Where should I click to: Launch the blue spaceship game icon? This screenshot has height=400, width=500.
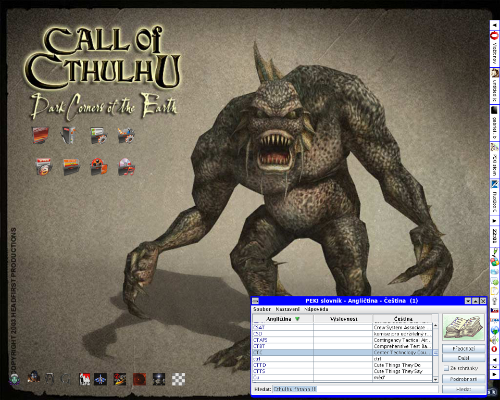[100, 379]
